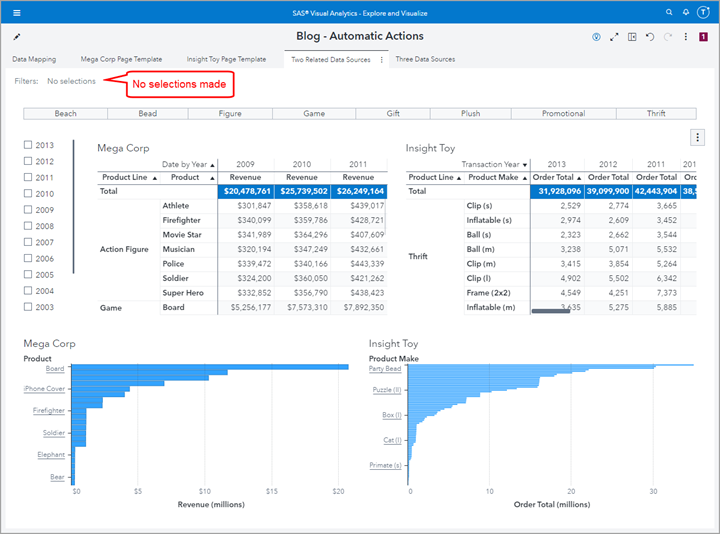Open the notifications bell
Image resolution: width=720 pixels, height=534 pixels.
coord(686,12)
